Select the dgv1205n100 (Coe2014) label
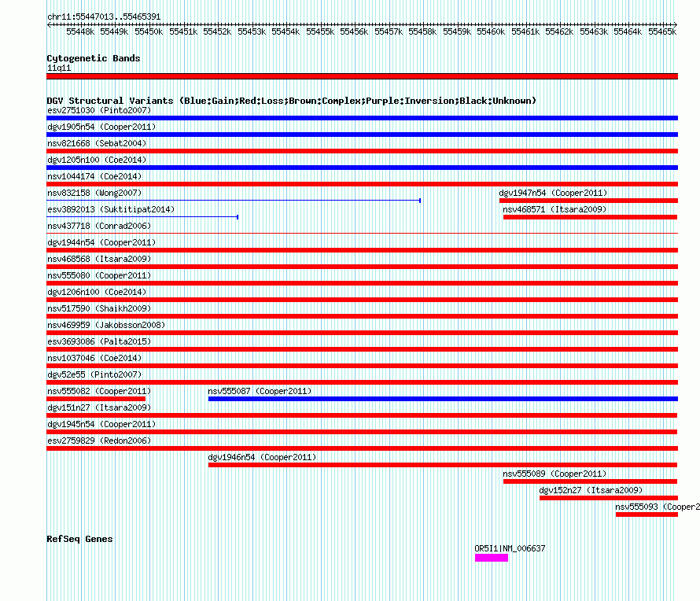Viewport: 700px width, 601px height. (97, 160)
